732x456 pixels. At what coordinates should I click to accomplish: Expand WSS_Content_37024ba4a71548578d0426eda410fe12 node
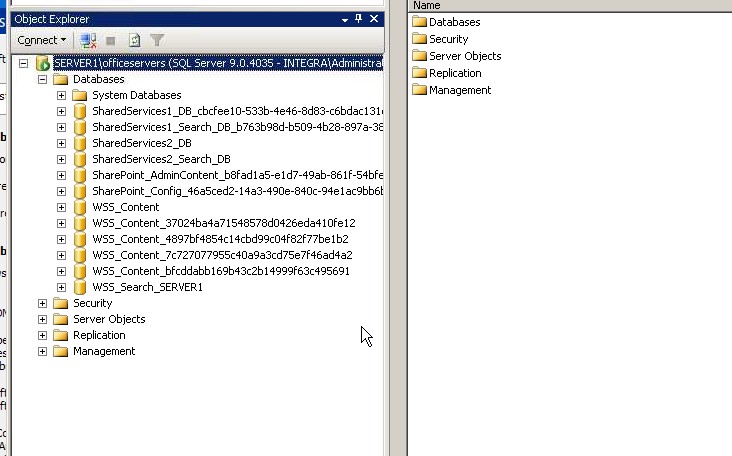(61, 223)
